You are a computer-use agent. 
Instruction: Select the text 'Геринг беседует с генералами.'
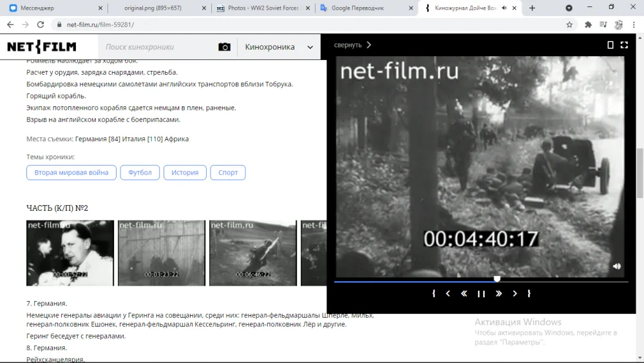click(x=76, y=336)
